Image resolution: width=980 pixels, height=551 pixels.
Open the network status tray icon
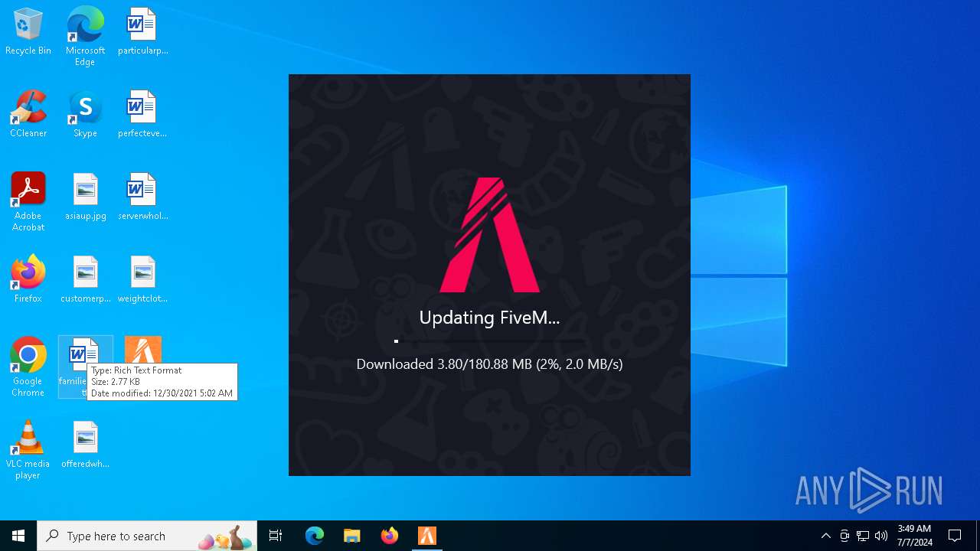coord(863,536)
